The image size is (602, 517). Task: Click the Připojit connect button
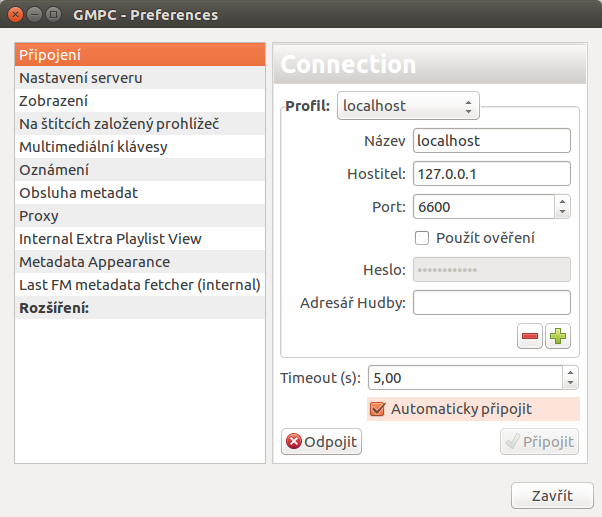click(539, 442)
